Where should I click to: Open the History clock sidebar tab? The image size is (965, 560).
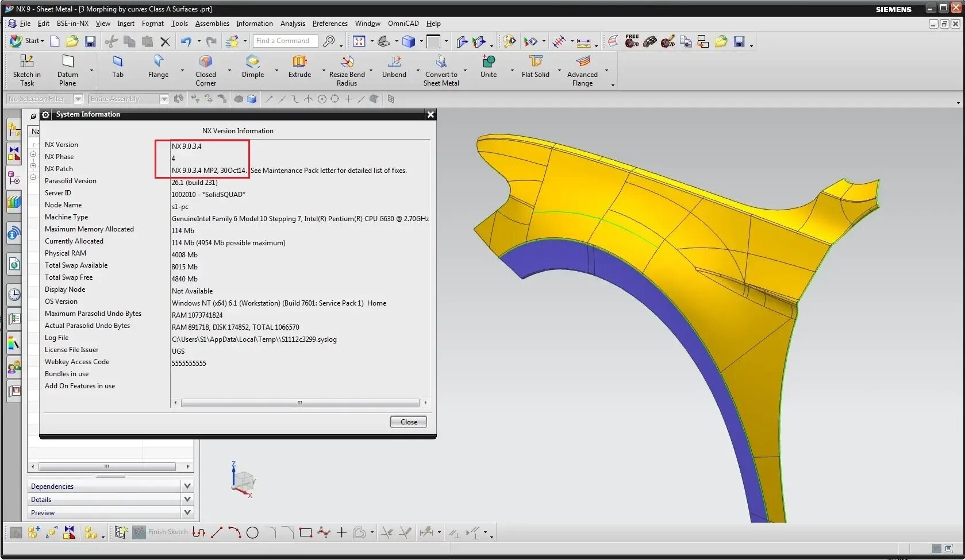pos(14,295)
